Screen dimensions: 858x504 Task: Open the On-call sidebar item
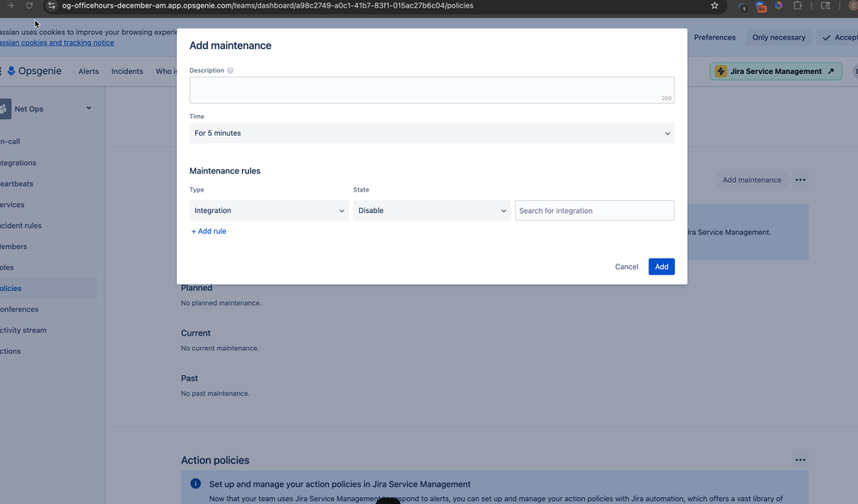tap(9, 141)
